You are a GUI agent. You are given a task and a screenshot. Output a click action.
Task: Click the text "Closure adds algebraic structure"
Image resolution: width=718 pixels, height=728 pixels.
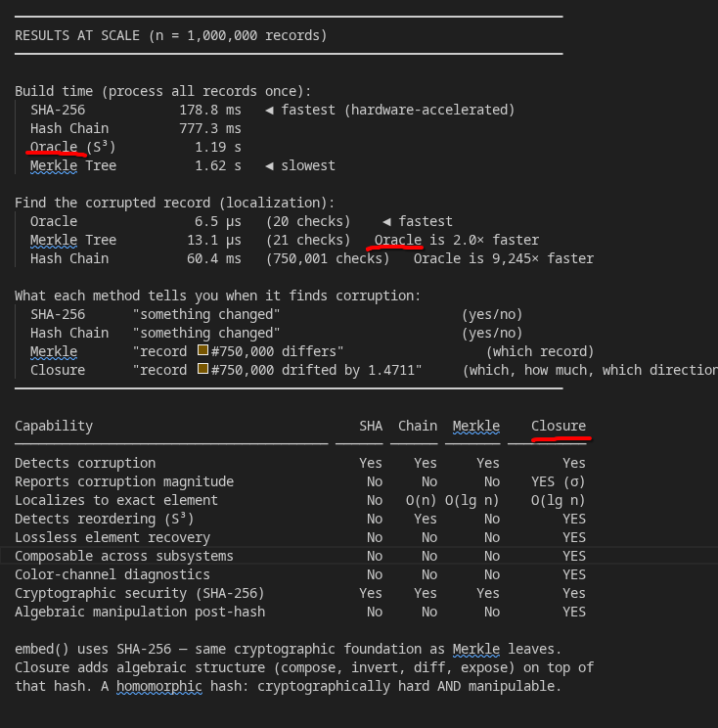coord(140,667)
